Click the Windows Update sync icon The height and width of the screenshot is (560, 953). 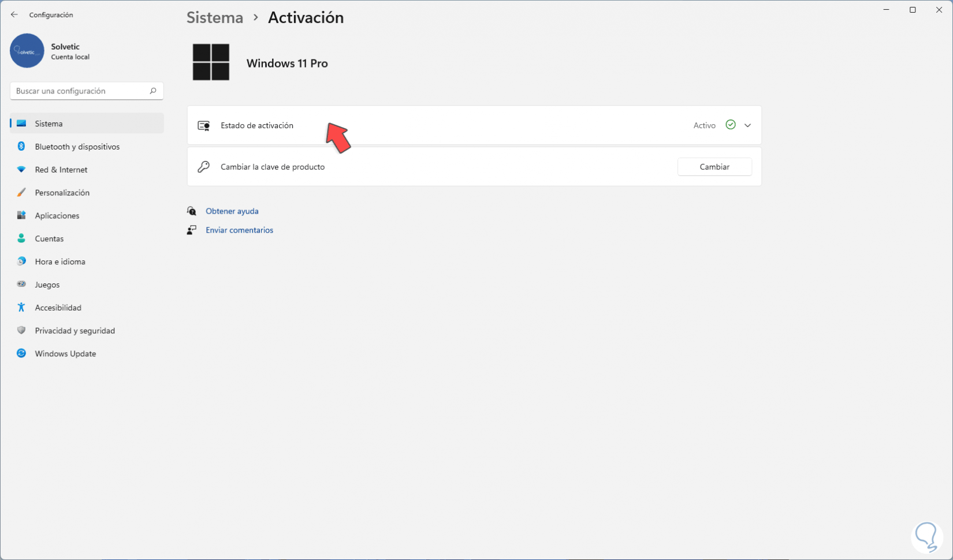point(21,353)
